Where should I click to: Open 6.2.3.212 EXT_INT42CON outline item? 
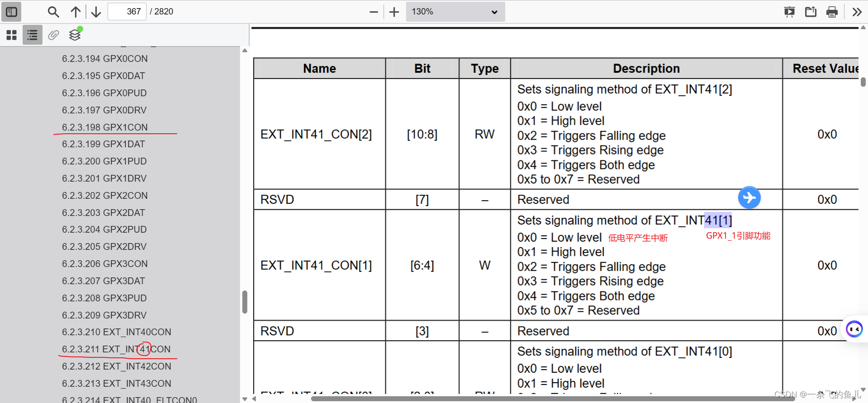(117, 366)
